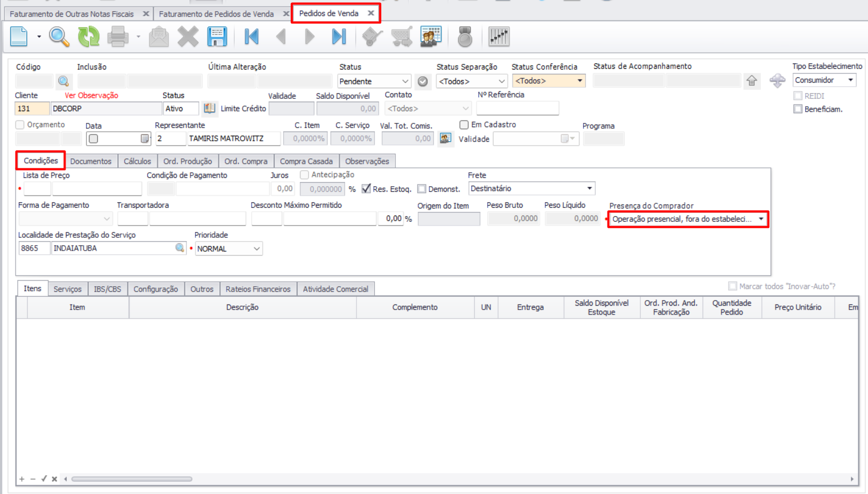Screen dimensions: 868x494
Task: Click the red X delete icon
Action: point(188,37)
